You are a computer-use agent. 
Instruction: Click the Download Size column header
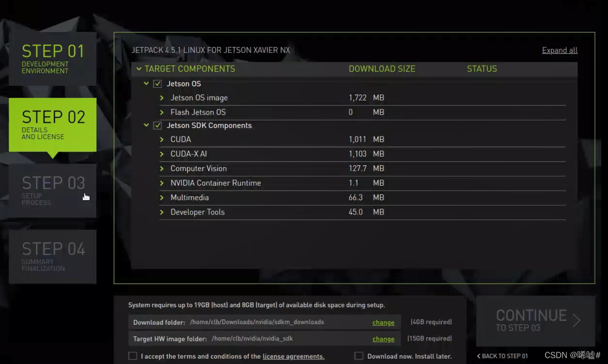pyautogui.click(x=382, y=69)
